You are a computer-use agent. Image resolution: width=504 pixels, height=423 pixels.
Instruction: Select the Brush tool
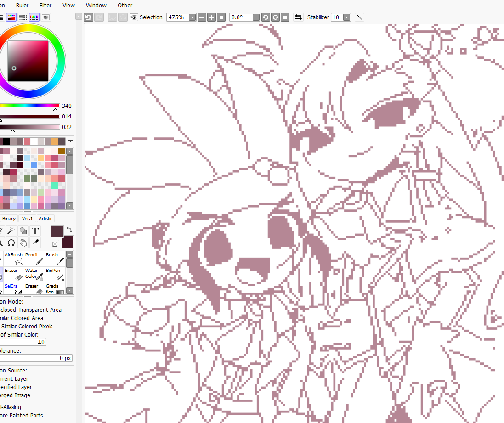point(55,259)
